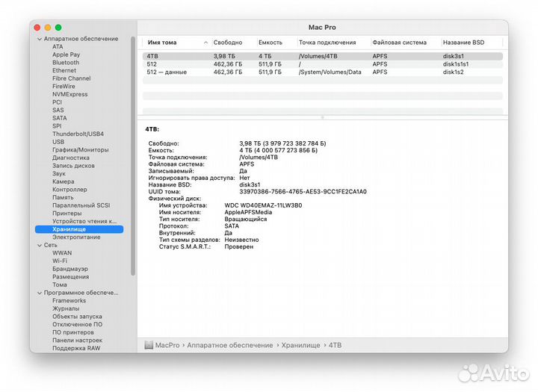Open Параллельный SCSI section
The width and height of the screenshot is (538, 392).
point(81,205)
